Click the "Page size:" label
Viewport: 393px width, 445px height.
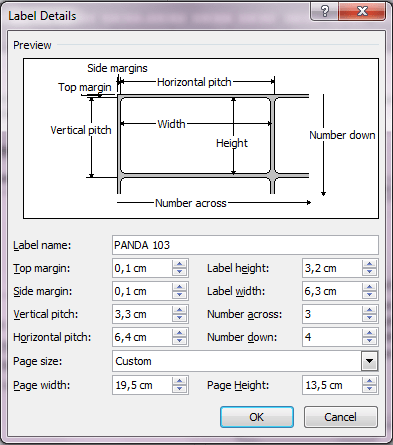coord(38,361)
